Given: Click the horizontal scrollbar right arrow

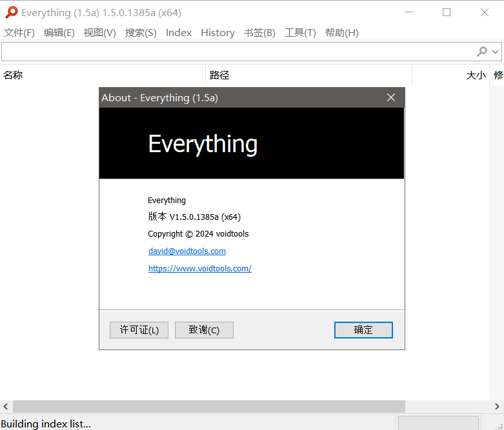Looking at the screenshot, I should 497,407.
